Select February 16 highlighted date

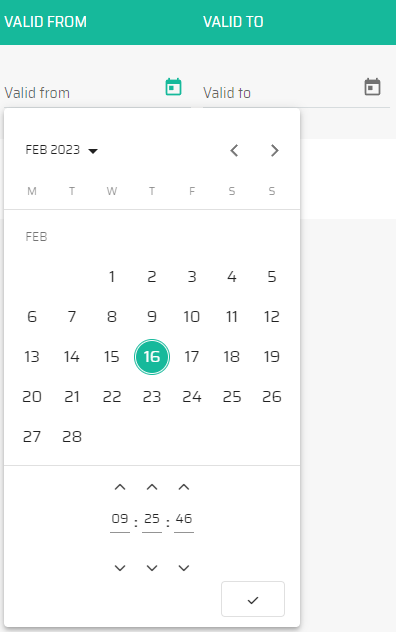click(x=152, y=357)
